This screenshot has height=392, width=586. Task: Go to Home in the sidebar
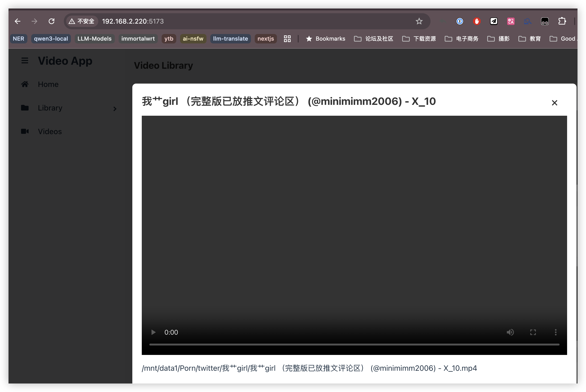pyautogui.click(x=48, y=84)
